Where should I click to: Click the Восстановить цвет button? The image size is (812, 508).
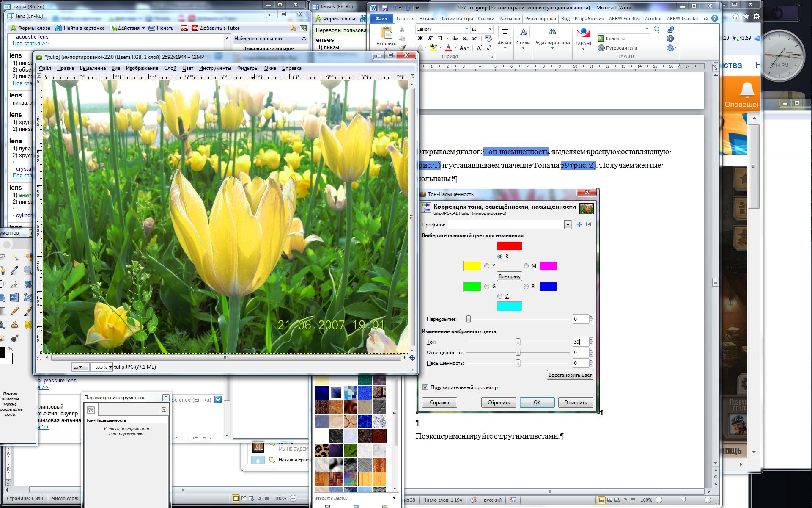pos(570,375)
